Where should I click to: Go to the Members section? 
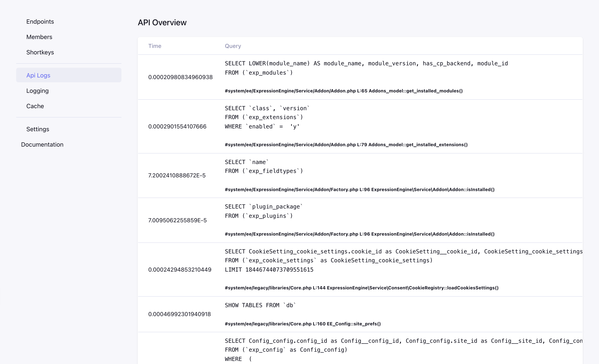[39, 37]
